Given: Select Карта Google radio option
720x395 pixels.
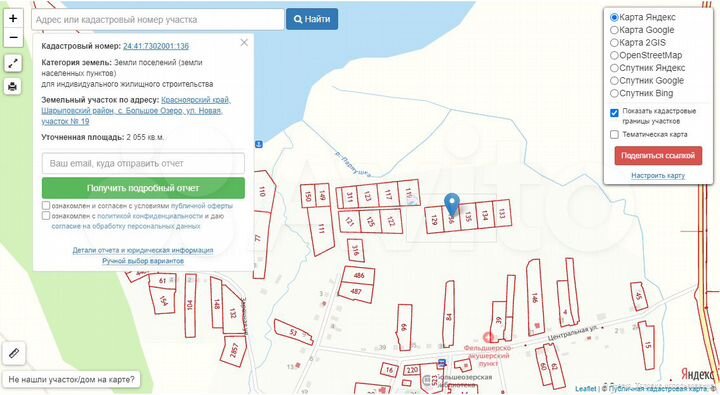Looking at the screenshot, I should tap(614, 30).
